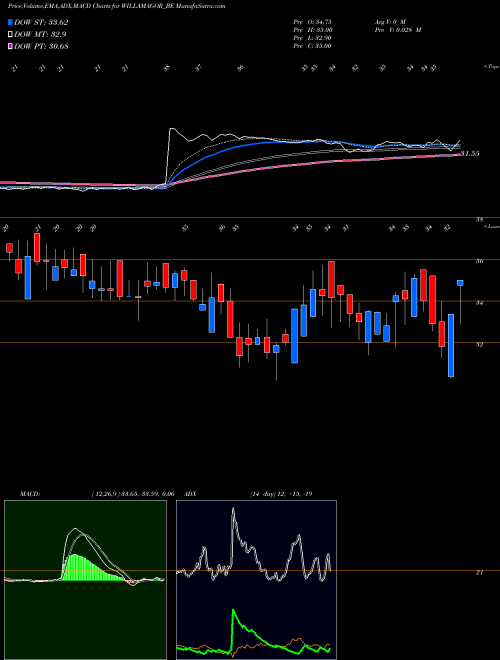This screenshot has height=660, width=500.
Task: Click the 'DOW MT: 32.9' label
Action: [x=40, y=34]
